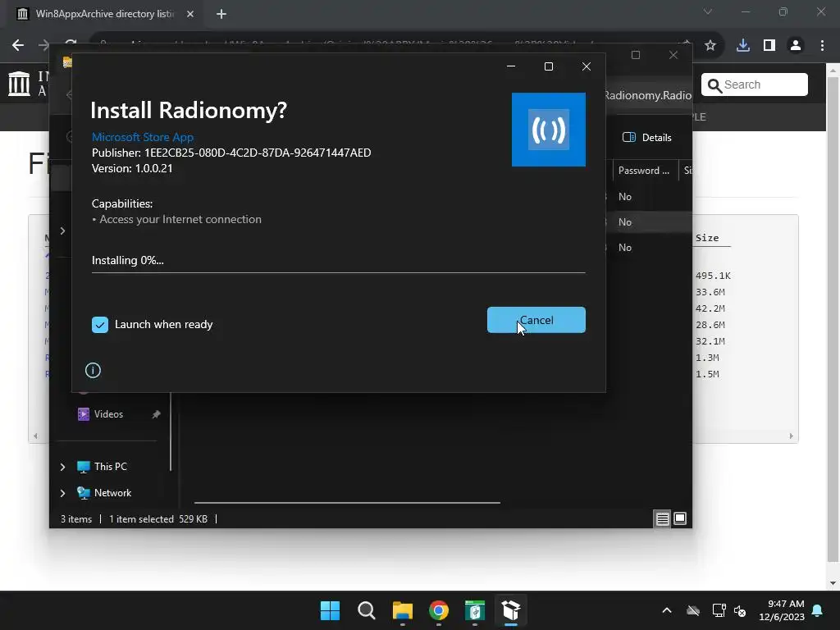Open Details pane in File Explorer
This screenshot has width=840, height=630.
pos(647,138)
